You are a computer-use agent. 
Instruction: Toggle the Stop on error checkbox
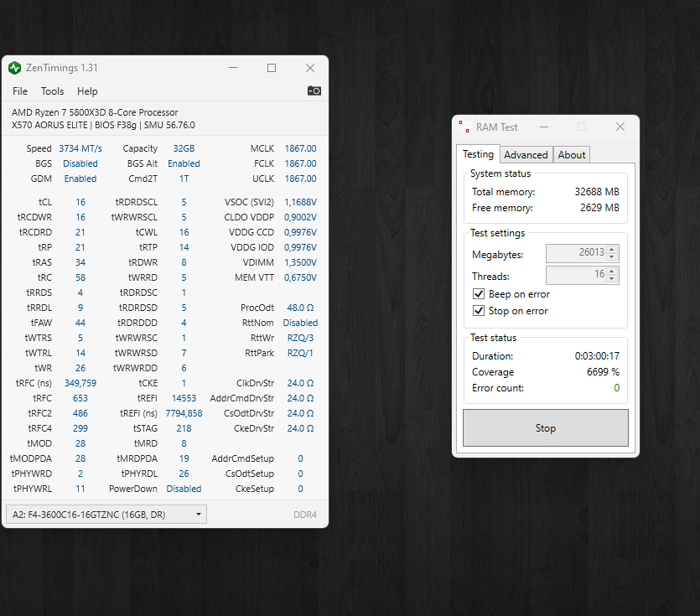[479, 311]
